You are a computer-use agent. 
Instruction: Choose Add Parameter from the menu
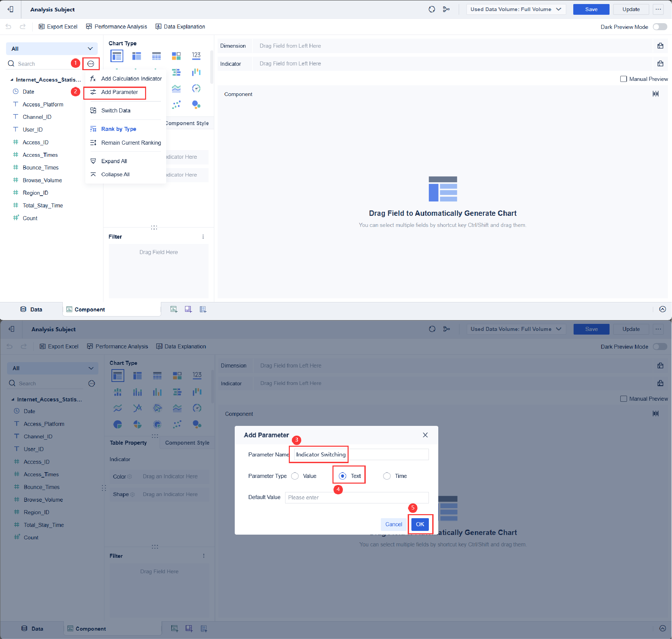119,92
